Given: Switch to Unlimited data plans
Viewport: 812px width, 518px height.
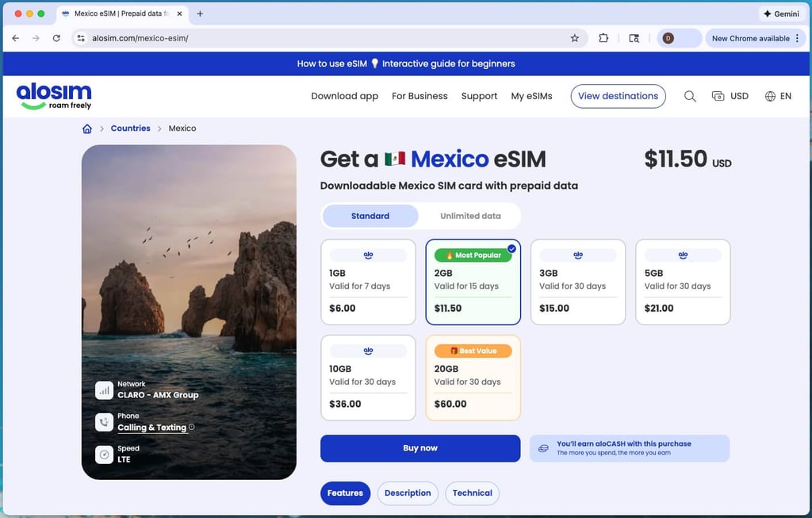Looking at the screenshot, I should point(470,216).
